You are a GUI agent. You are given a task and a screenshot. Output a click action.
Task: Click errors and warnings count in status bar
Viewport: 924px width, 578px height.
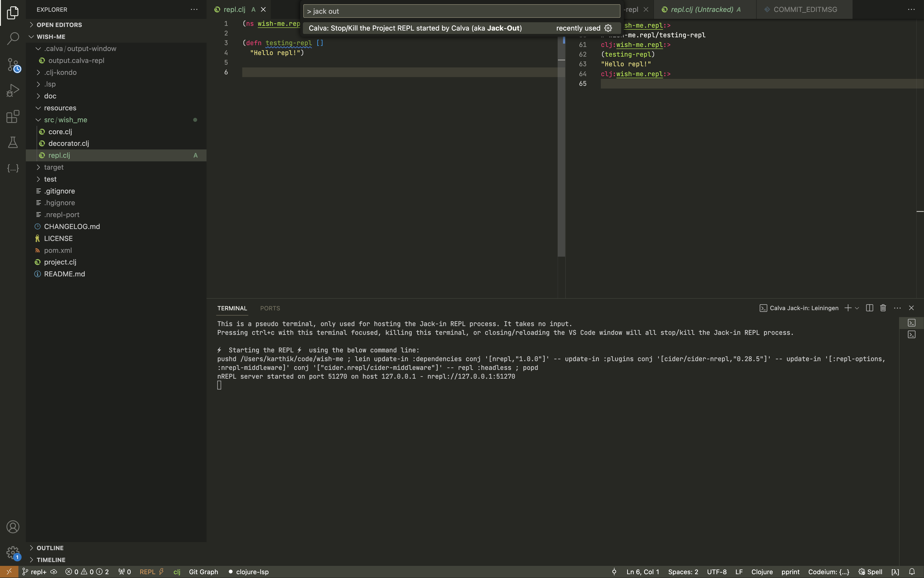pyautogui.click(x=87, y=572)
